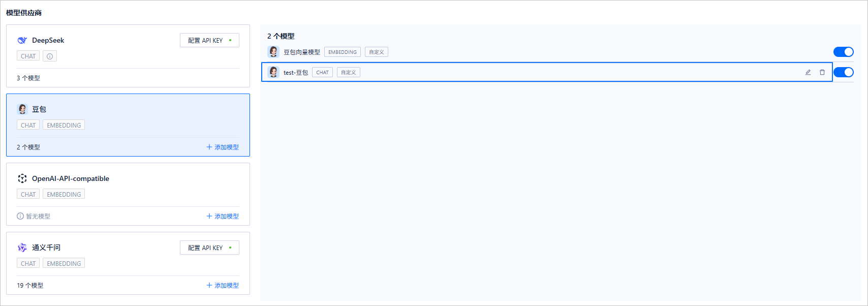Viewport: 868px width, 306px height.
Task: Click the 自定义 tag of 豆包向量模型
Action: pyautogui.click(x=377, y=52)
